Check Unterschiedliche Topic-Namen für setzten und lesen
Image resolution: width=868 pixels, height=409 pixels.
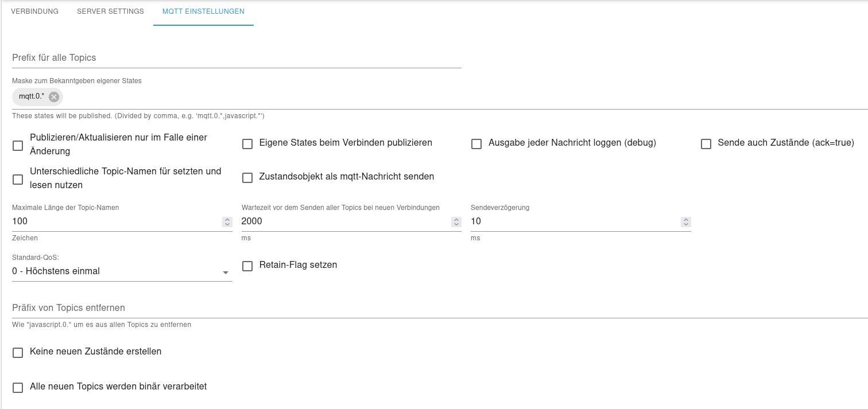pyautogui.click(x=18, y=180)
